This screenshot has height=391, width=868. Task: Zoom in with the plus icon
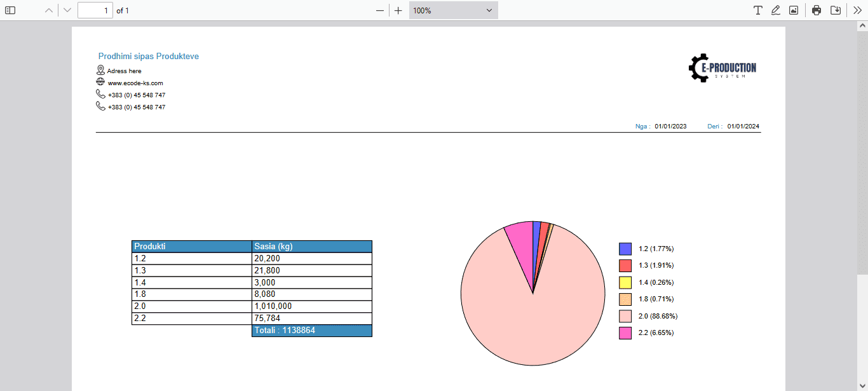[x=398, y=10]
